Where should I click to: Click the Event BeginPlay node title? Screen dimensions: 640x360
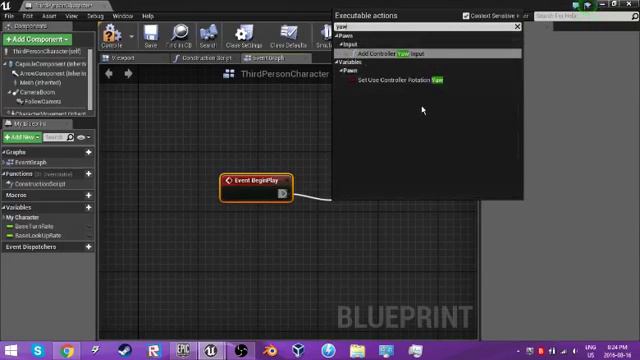tap(256, 180)
